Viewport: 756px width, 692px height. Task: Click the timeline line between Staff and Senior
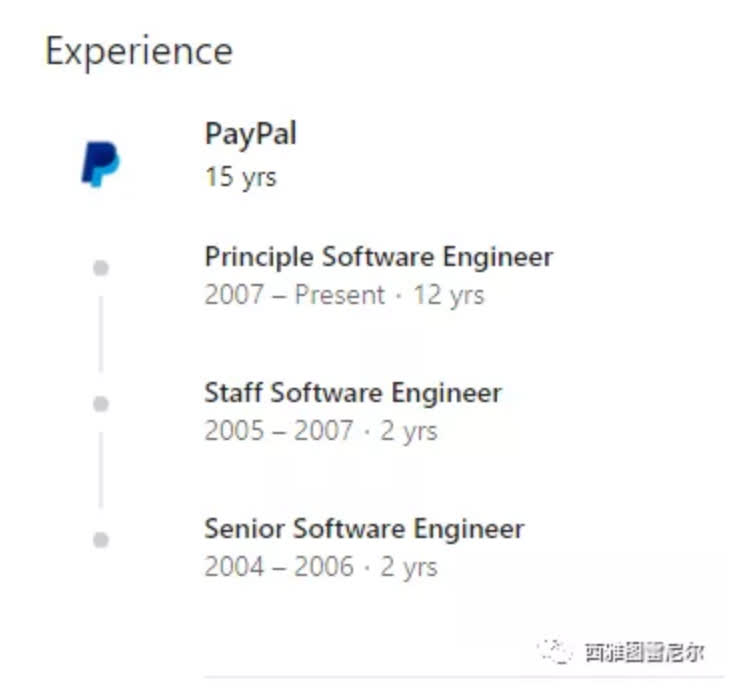point(100,470)
